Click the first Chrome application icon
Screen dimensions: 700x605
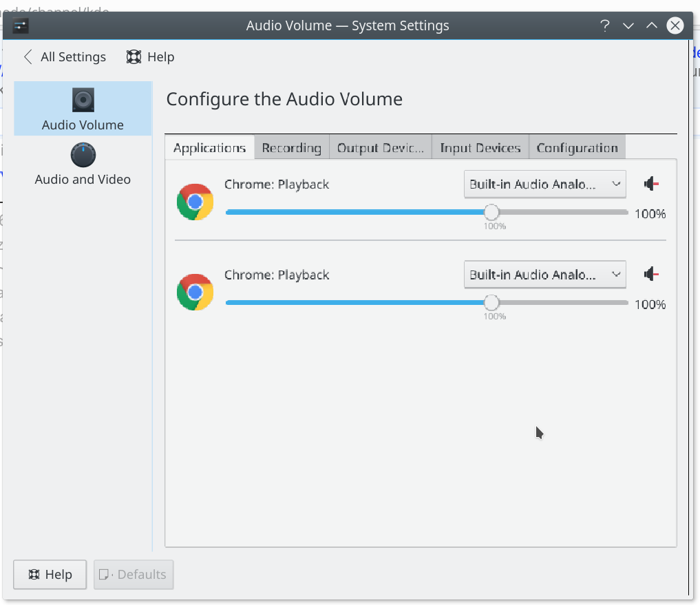coord(195,202)
